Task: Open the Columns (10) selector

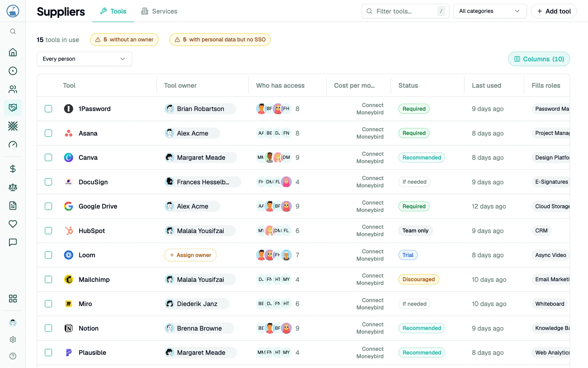Action: pos(539,59)
